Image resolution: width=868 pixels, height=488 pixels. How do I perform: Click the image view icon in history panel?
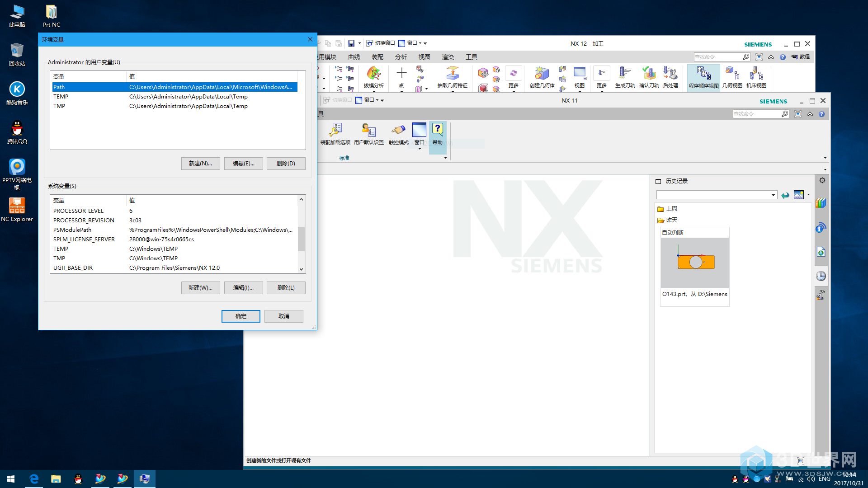[799, 195]
